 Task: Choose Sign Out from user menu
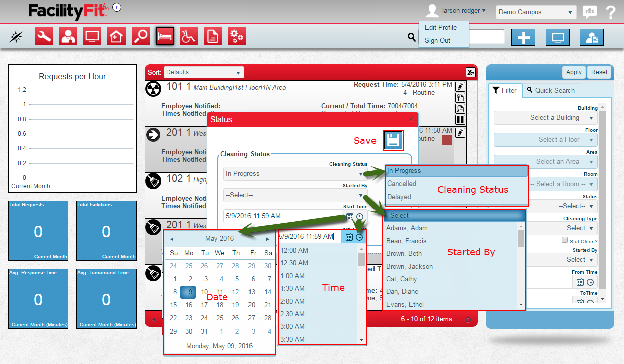coord(437,40)
